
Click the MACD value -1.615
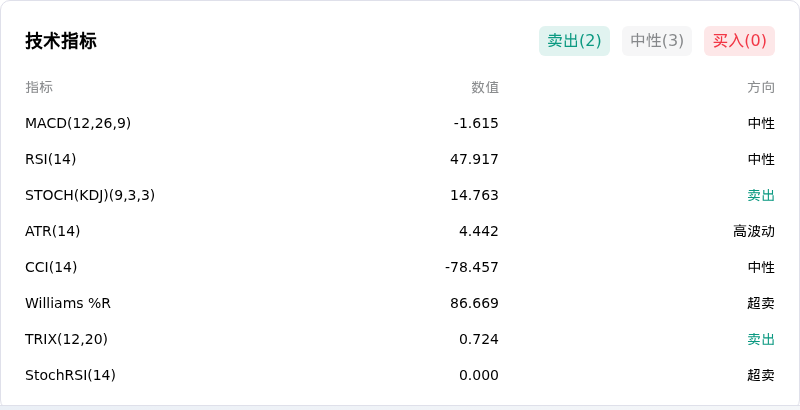coord(476,123)
